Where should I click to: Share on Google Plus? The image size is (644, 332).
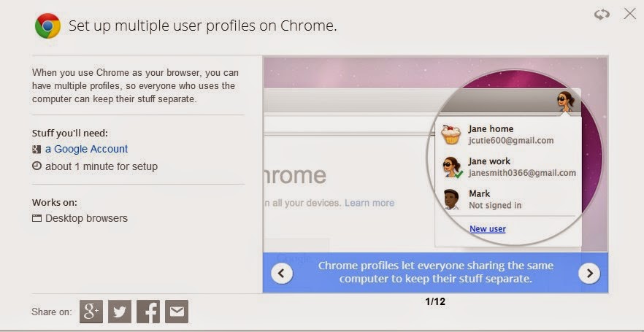click(x=91, y=312)
